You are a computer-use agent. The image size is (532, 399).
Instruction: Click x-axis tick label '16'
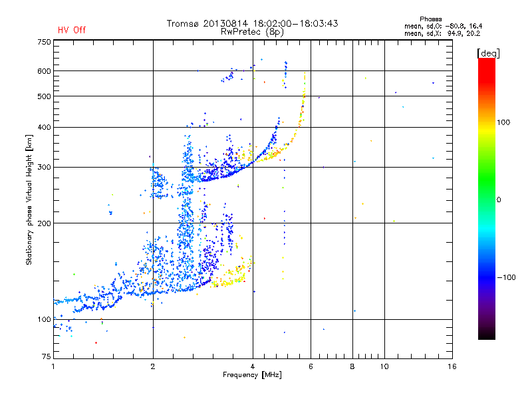pyautogui.click(x=452, y=366)
